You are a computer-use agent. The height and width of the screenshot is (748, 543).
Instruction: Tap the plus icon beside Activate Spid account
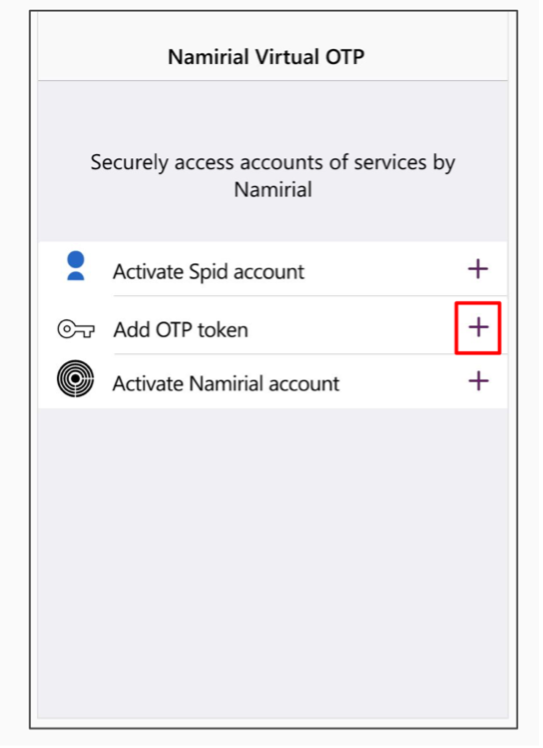(478, 270)
